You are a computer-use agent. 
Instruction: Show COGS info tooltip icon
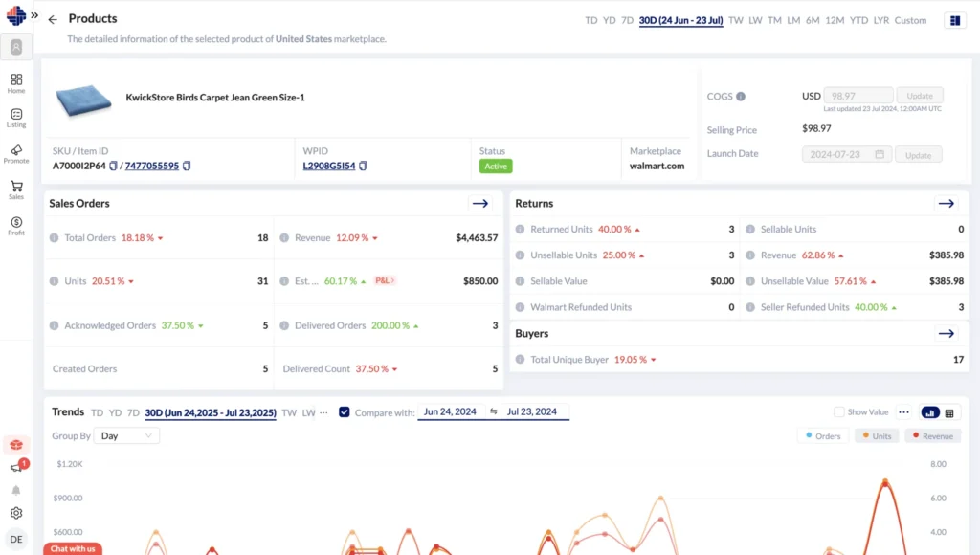point(741,97)
